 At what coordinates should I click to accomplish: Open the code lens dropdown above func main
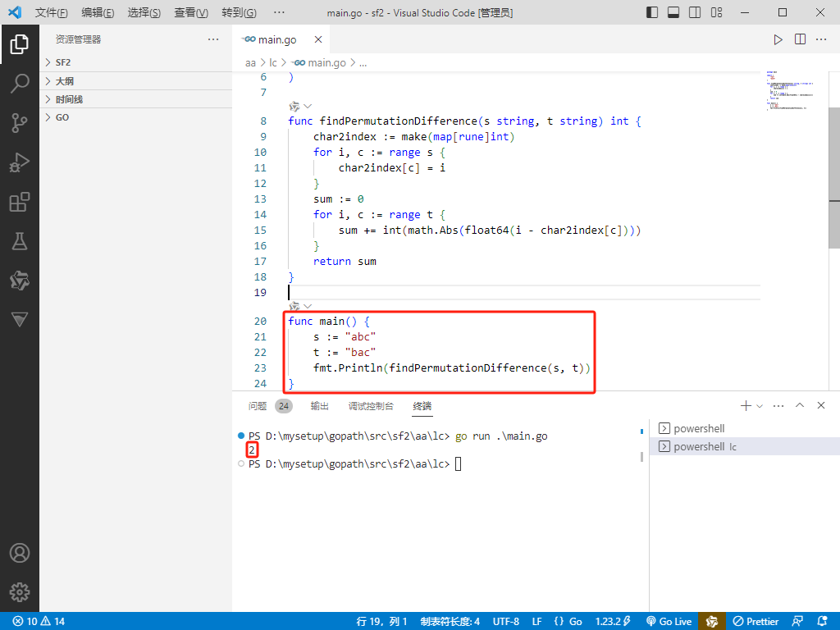[x=308, y=307]
